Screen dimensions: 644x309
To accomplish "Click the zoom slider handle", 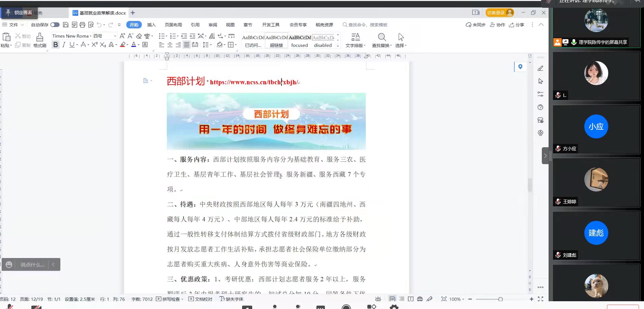I will coord(500,299).
